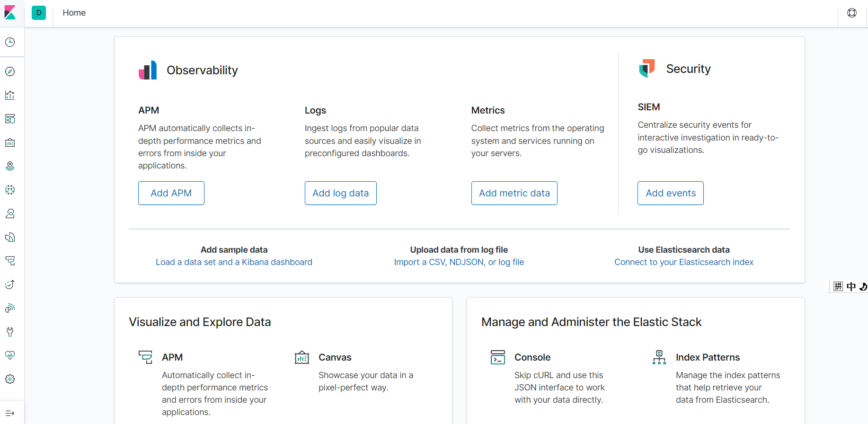Open the Default space avatar menu
This screenshot has height=424, width=868.
click(39, 13)
